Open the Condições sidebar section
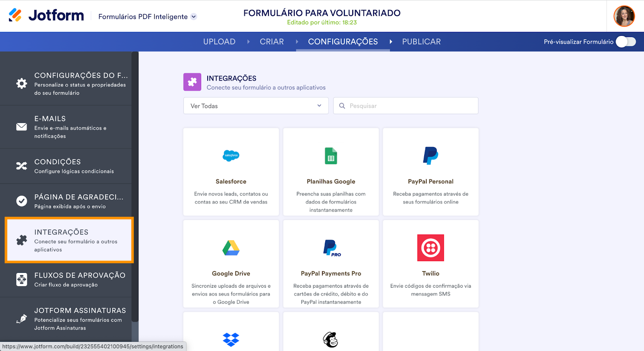The height and width of the screenshot is (351, 644). [66, 166]
